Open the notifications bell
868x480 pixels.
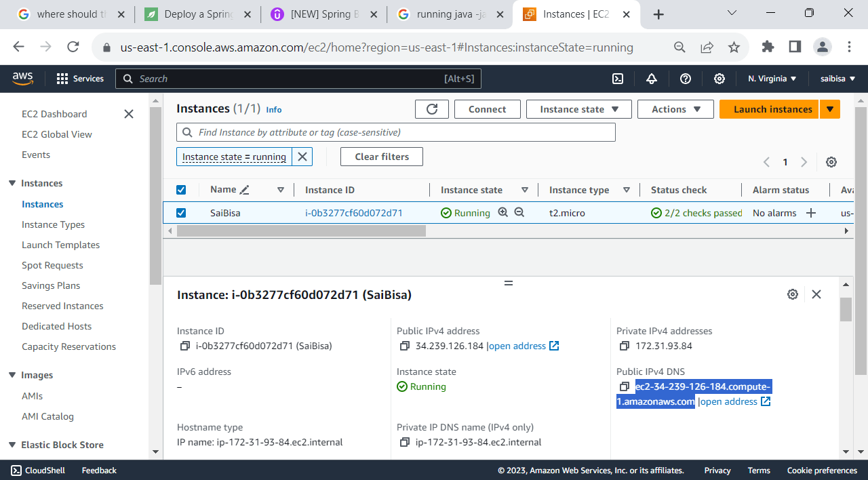coord(651,79)
